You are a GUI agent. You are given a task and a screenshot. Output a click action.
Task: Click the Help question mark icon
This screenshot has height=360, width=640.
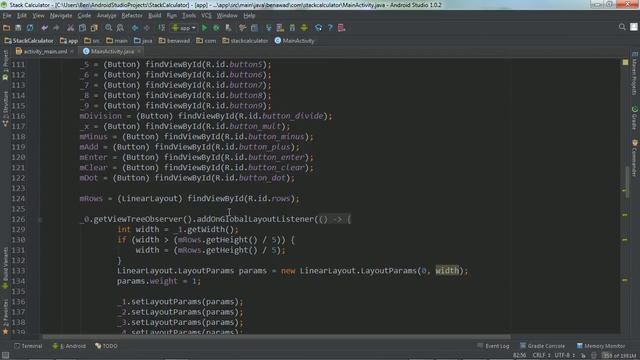[x=330, y=28]
